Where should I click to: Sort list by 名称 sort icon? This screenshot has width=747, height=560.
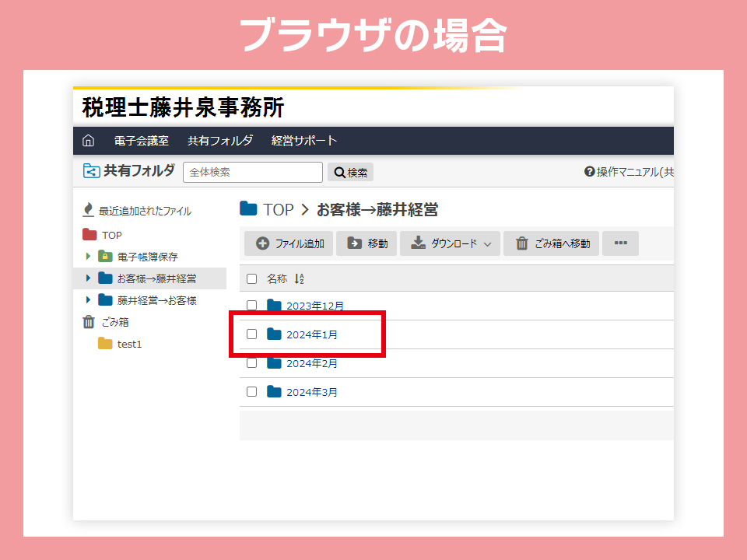coord(299,278)
